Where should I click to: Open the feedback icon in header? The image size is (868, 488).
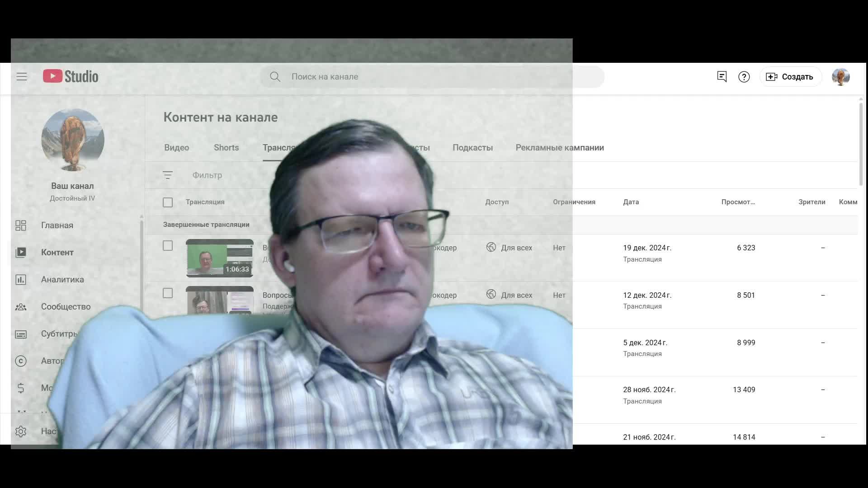pos(722,77)
